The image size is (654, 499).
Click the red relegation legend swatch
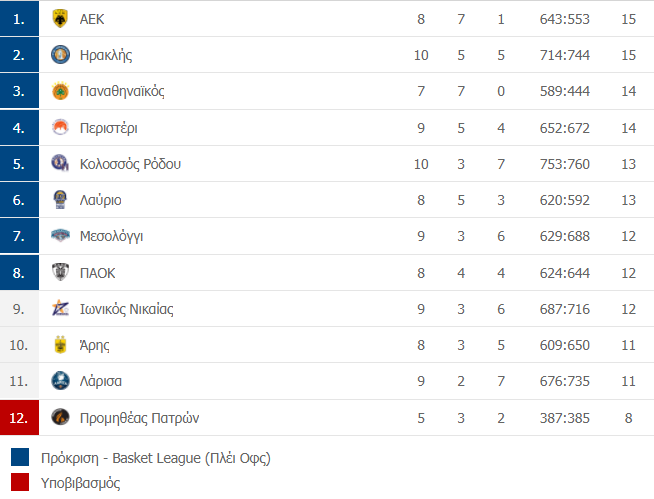20,482
